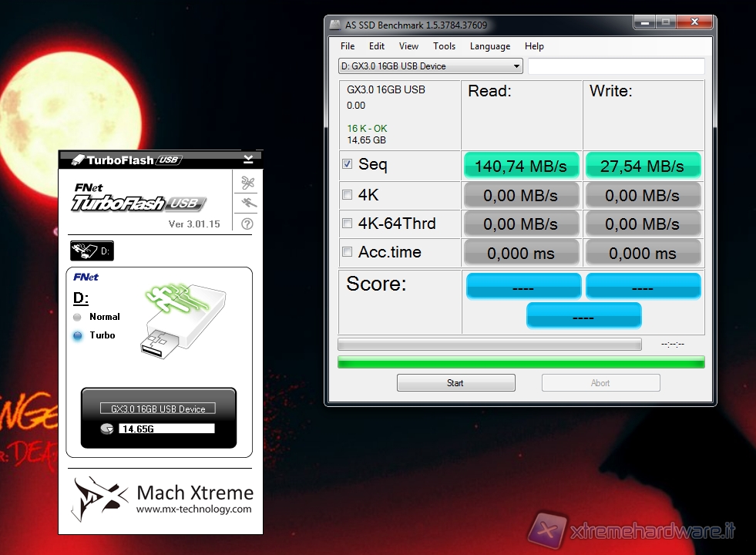This screenshot has height=555, width=756.
Task: Click the top running-figure icon in TurboFlash sidebar
Action: click(x=247, y=183)
